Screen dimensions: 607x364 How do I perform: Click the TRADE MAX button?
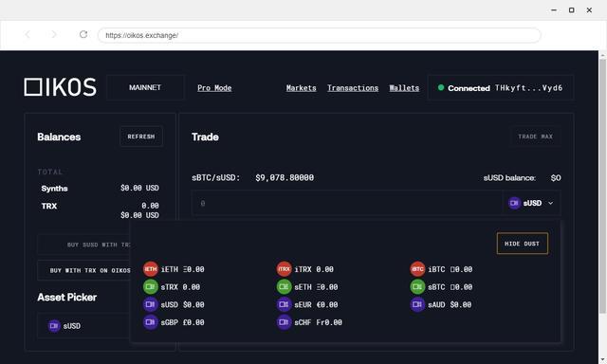[x=535, y=136]
